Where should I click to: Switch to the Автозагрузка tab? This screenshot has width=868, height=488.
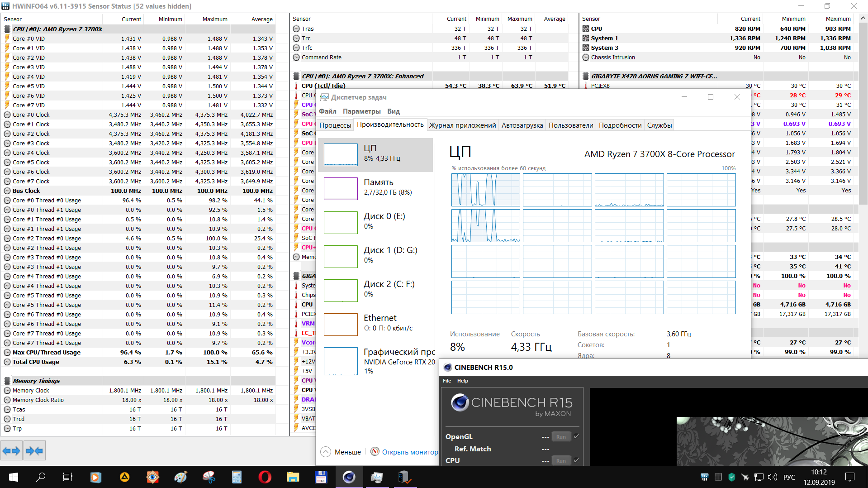[x=522, y=125]
